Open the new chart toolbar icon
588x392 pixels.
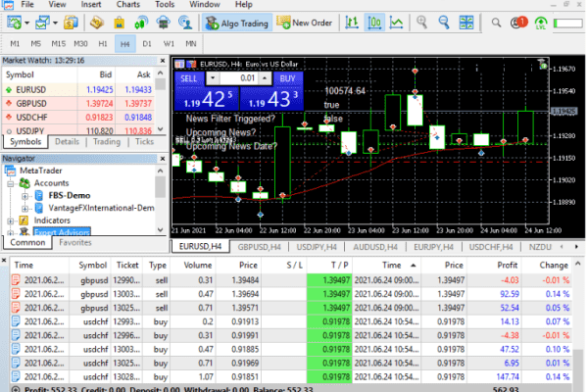(x=14, y=23)
